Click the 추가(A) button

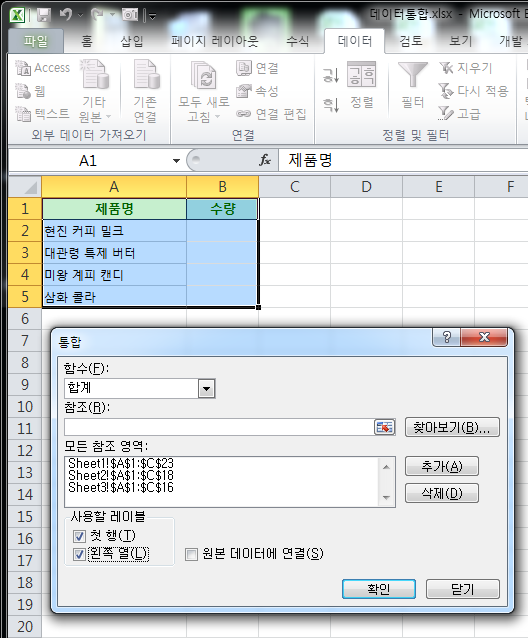[x=442, y=466]
